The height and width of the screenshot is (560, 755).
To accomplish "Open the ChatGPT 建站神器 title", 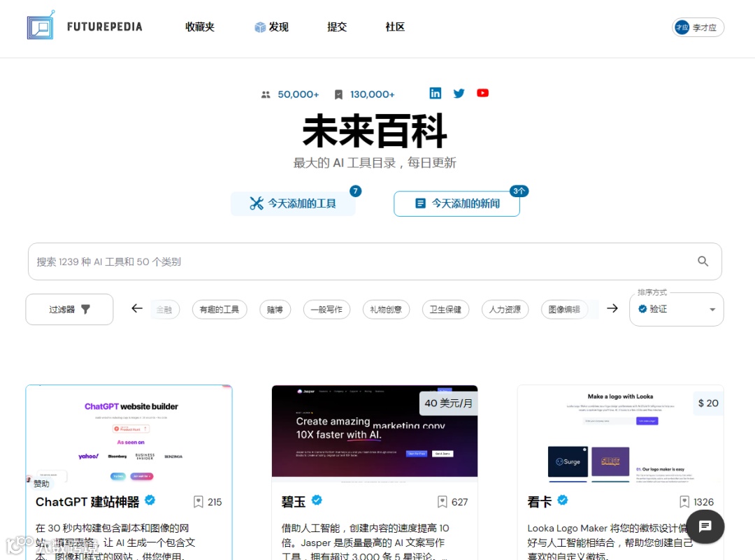I will [x=87, y=502].
